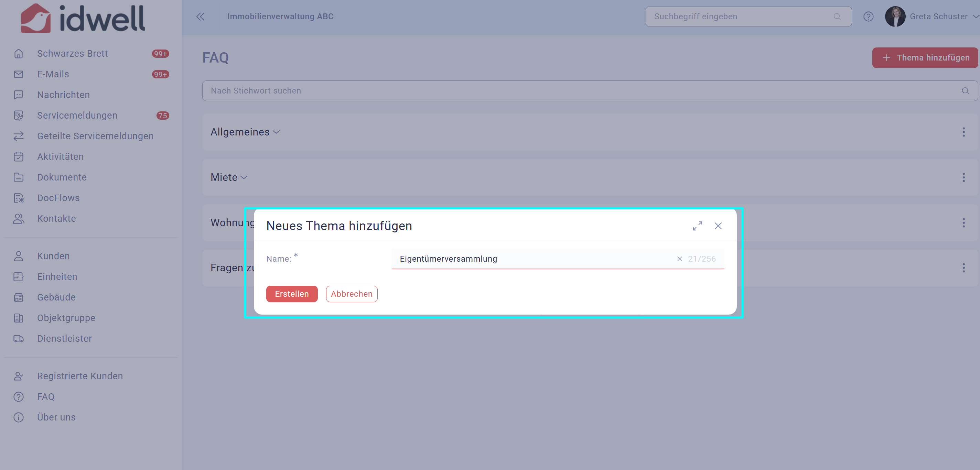
Task: Clear the Name field with X icon
Action: tap(679, 259)
